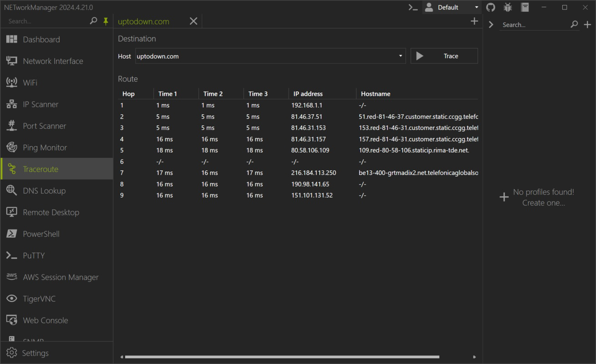The height and width of the screenshot is (364, 596).
Task: Select IP address 151.101.131.52
Action: tap(312, 195)
